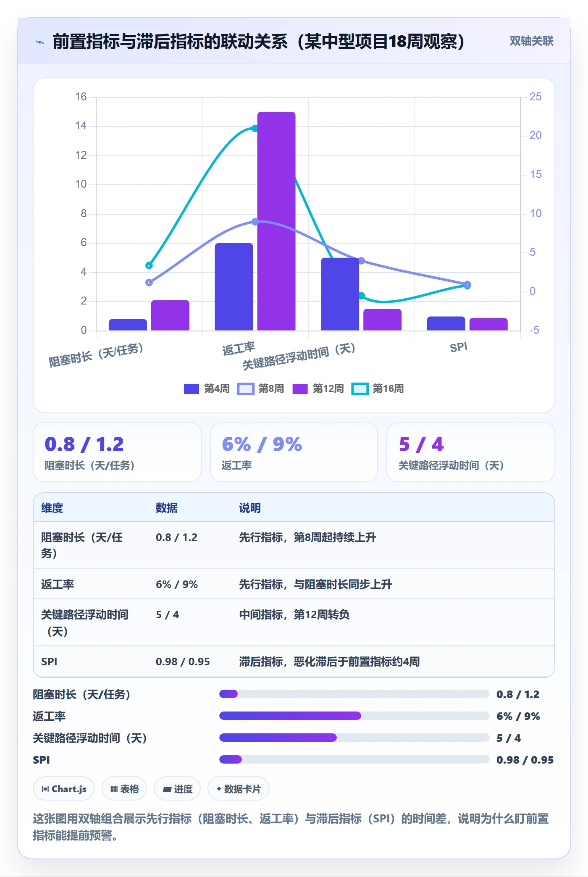This screenshot has height=877, width=588.
Task: Toggle the 第8周 legend item
Action: pyautogui.click(x=261, y=389)
